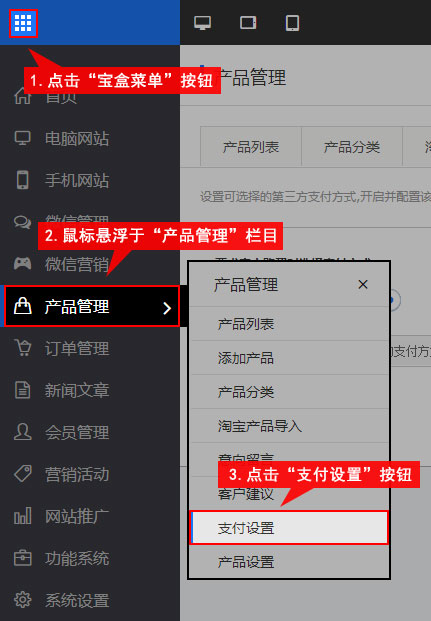431x621 pixels.
Task: Toggle the radio button behind the popup
Action: click(395, 300)
